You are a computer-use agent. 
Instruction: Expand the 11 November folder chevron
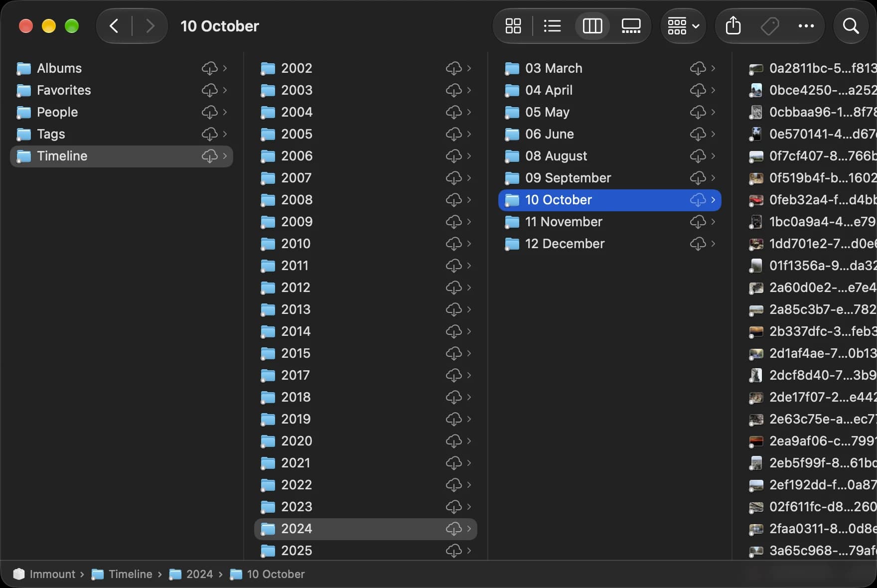tap(713, 222)
